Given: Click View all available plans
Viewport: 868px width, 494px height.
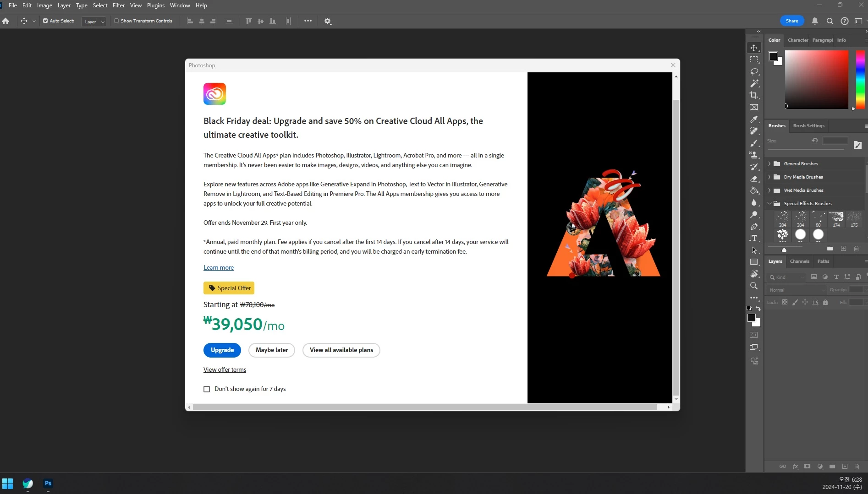Looking at the screenshot, I should (x=341, y=350).
